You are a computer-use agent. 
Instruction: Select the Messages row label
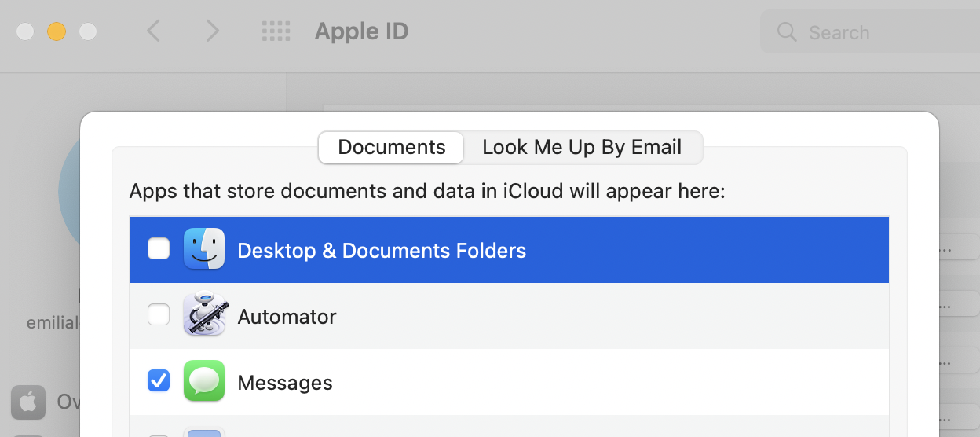(x=285, y=383)
